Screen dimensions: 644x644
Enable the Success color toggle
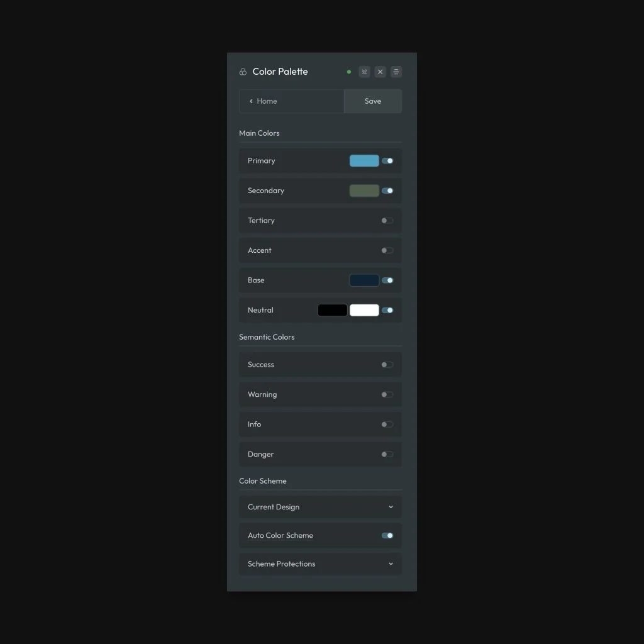point(387,364)
